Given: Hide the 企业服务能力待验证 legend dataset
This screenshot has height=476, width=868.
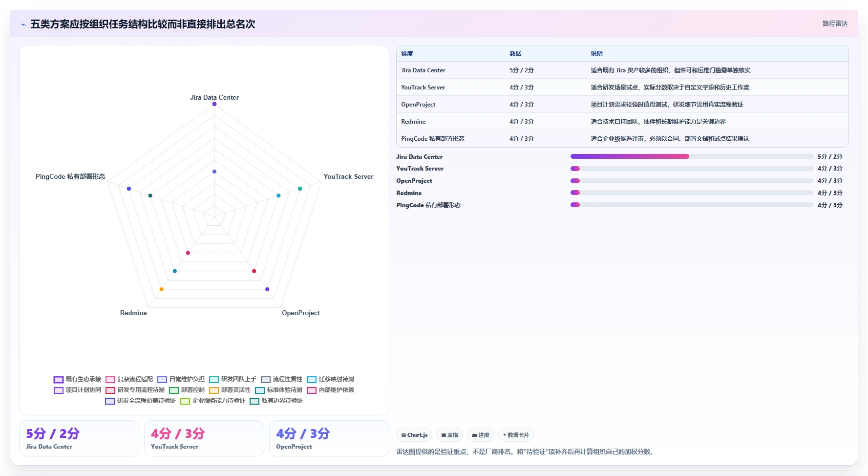Looking at the screenshot, I should pos(212,401).
